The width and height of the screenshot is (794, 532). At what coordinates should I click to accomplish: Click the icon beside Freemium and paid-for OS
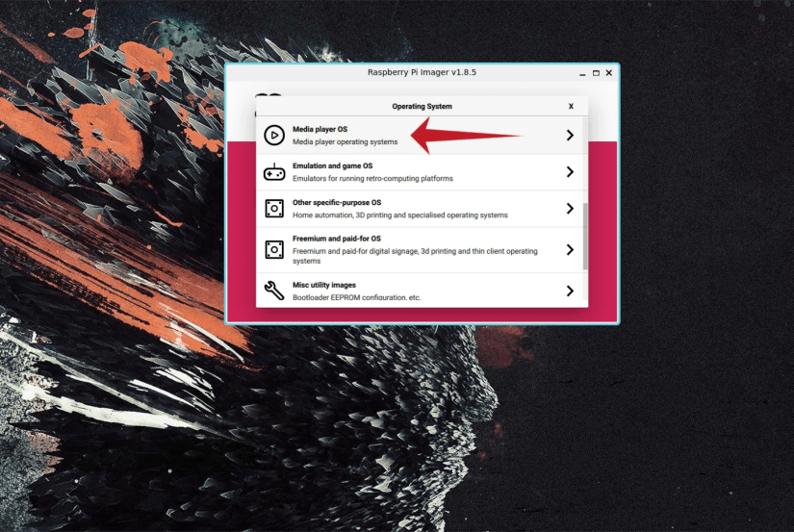[274, 249]
